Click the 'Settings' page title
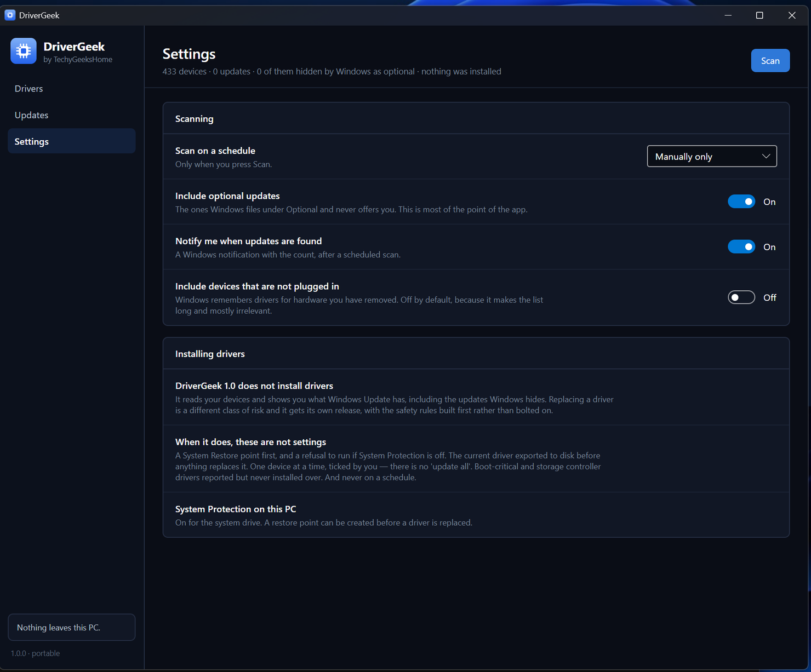 click(x=189, y=54)
